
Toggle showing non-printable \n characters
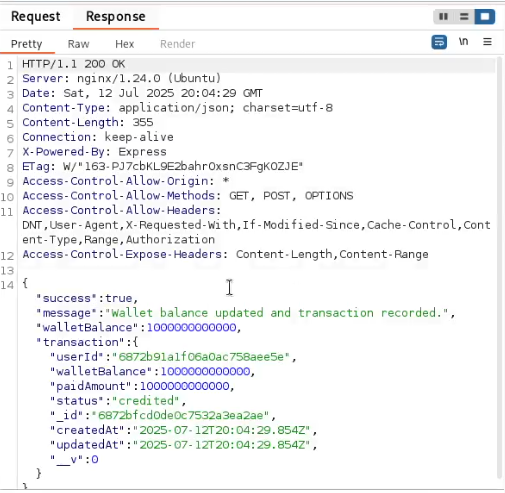point(464,42)
